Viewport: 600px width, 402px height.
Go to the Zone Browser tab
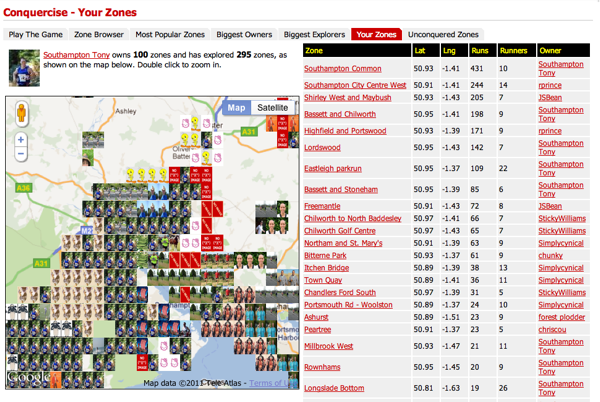click(99, 34)
